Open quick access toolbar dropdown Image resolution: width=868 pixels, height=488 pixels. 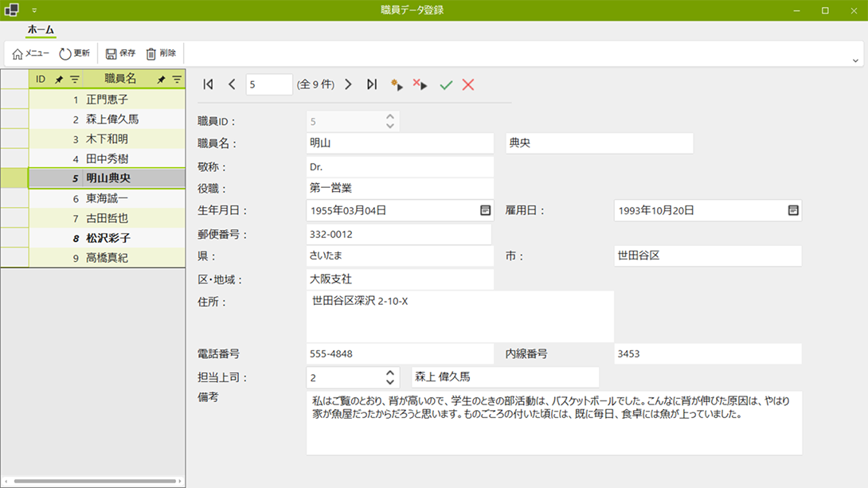(x=34, y=10)
